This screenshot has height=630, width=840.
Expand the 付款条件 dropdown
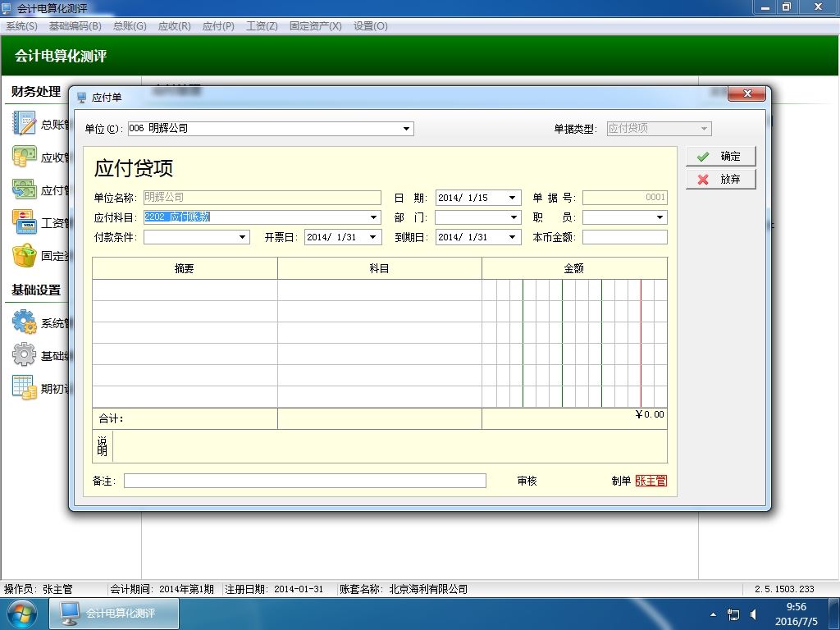[x=242, y=237]
